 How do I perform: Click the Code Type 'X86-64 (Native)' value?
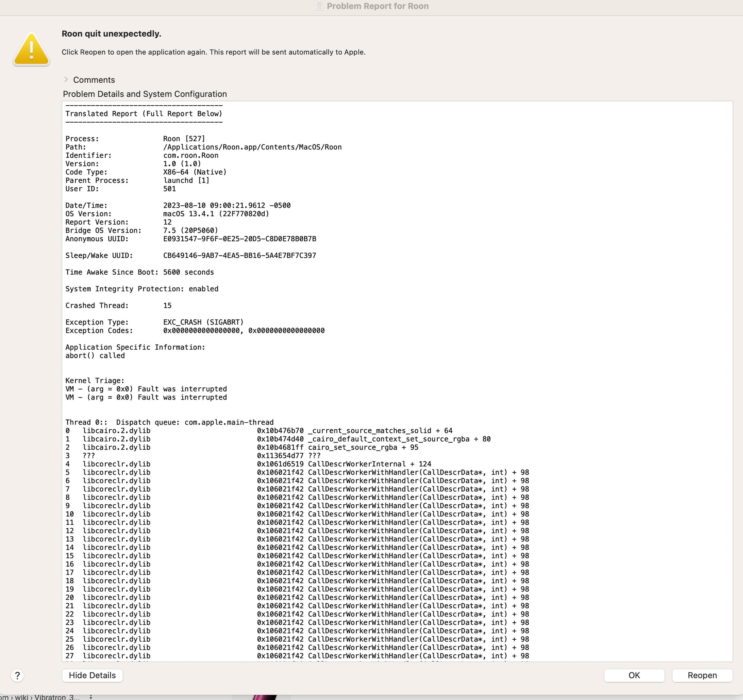coord(195,172)
